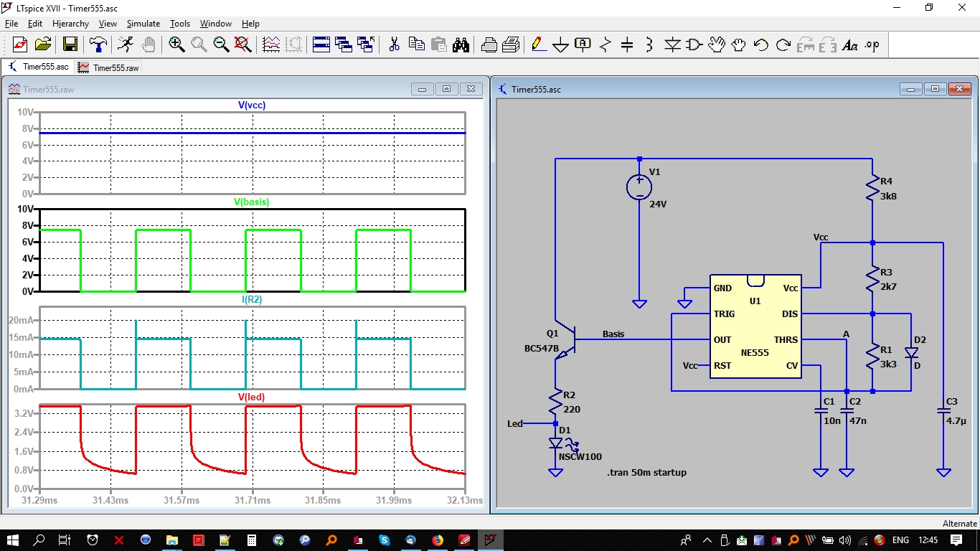Open Task View in taskbar
Image resolution: width=980 pixels, height=551 pixels.
(x=65, y=540)
